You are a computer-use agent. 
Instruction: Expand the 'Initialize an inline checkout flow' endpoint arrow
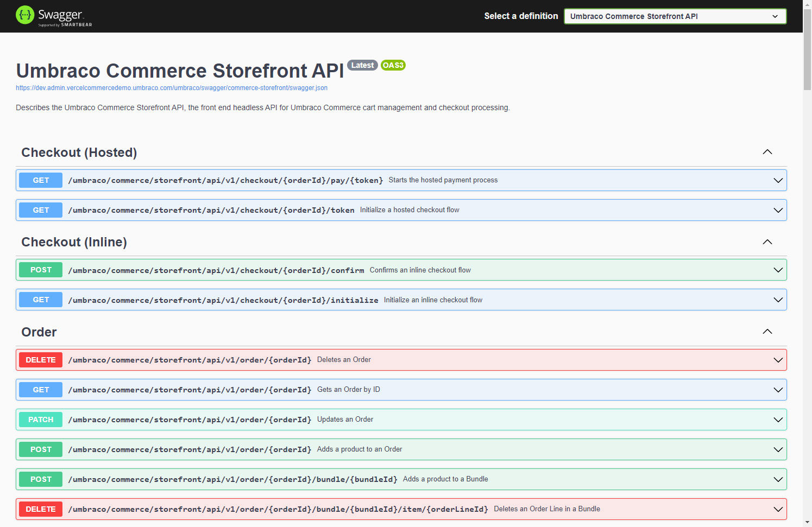[x=778, y=300]
